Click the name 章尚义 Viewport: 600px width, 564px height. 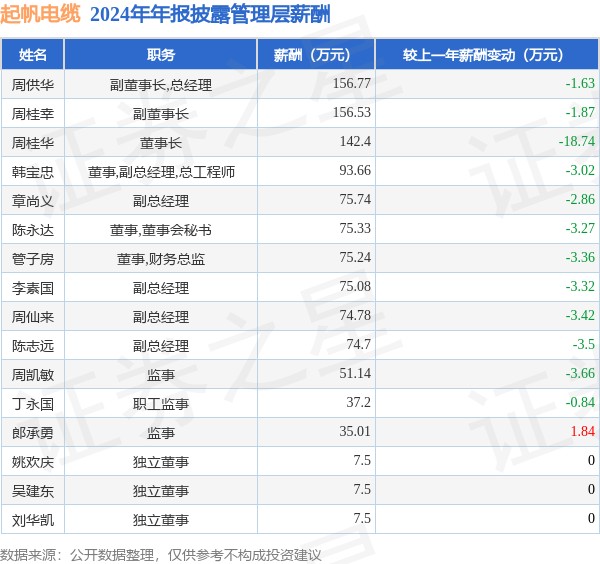tap(33, 201)
